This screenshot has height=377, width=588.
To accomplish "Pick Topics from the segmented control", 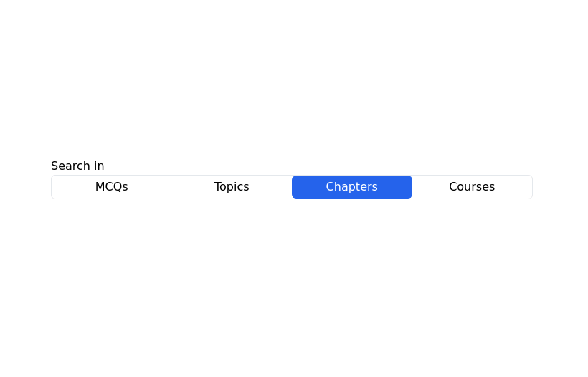I will [x=232, y=187].
